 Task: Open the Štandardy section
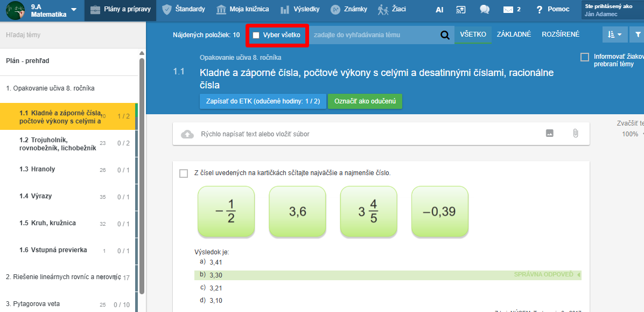point(184,10)
